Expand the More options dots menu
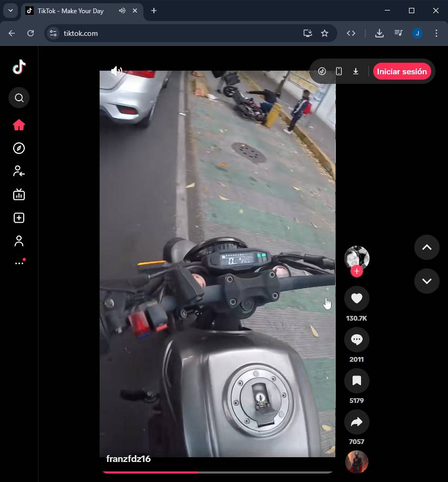 point(20,263)
